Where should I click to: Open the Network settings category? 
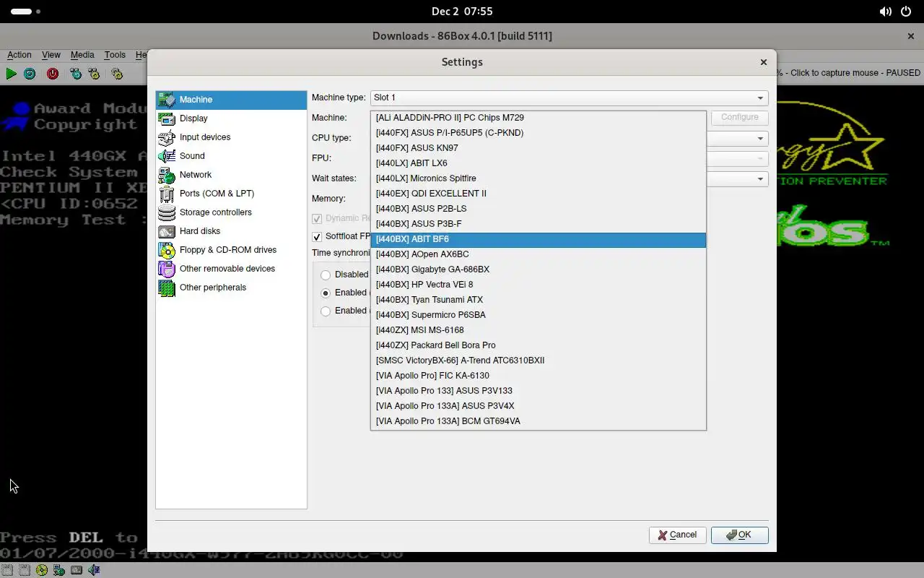point(231,175)
